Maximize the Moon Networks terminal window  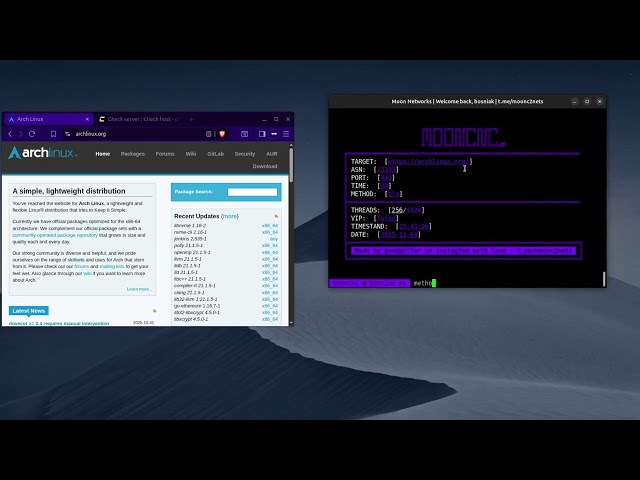tap(587, 102)
